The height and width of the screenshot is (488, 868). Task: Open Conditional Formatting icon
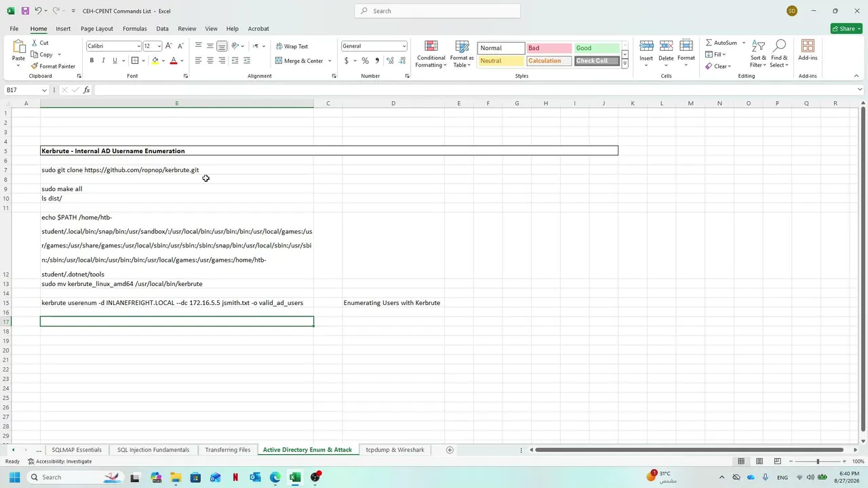pos(431,47)
